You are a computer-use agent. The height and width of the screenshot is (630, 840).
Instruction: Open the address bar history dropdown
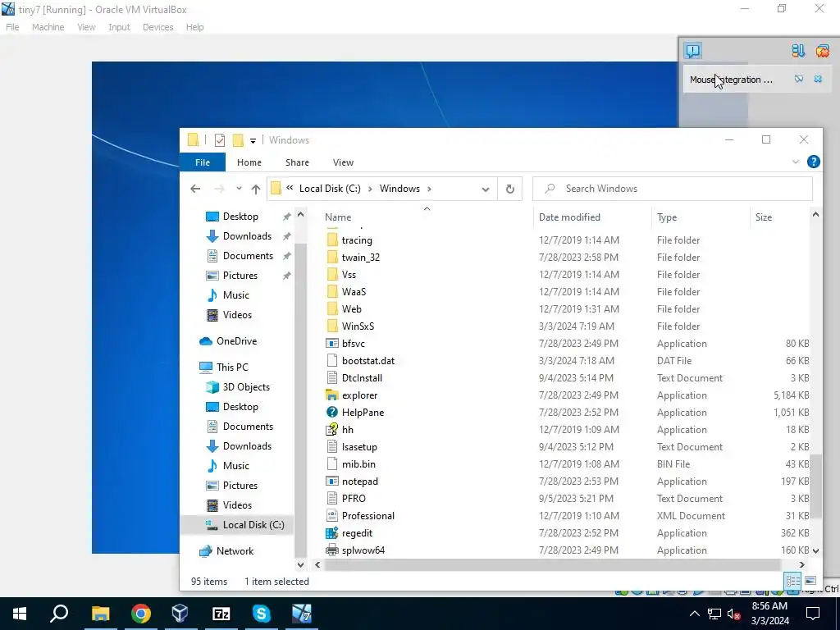(486, 189)
